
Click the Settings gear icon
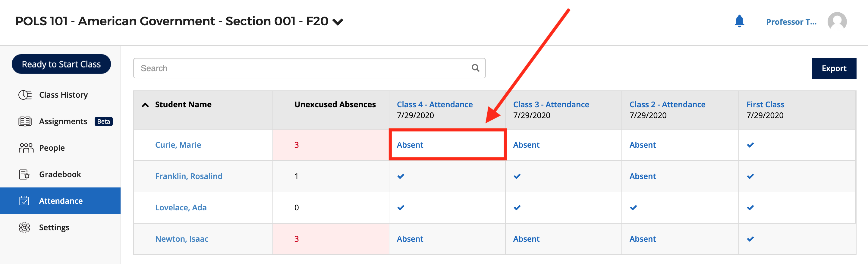coord(24,227)
